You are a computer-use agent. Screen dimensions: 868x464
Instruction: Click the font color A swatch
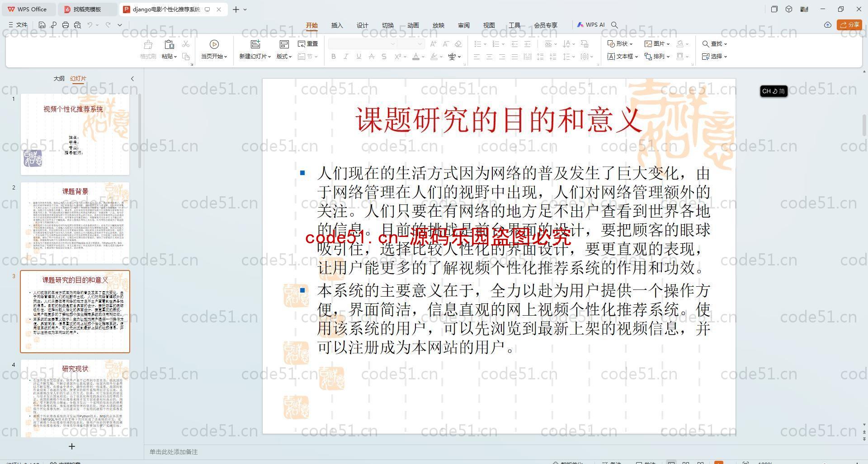(416, 57)
